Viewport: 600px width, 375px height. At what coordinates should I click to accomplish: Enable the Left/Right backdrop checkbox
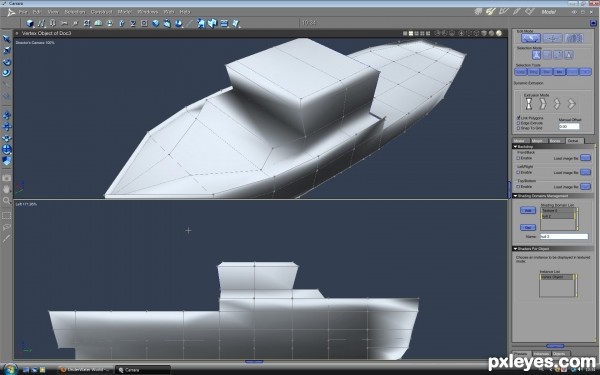[x=518, y=172]
